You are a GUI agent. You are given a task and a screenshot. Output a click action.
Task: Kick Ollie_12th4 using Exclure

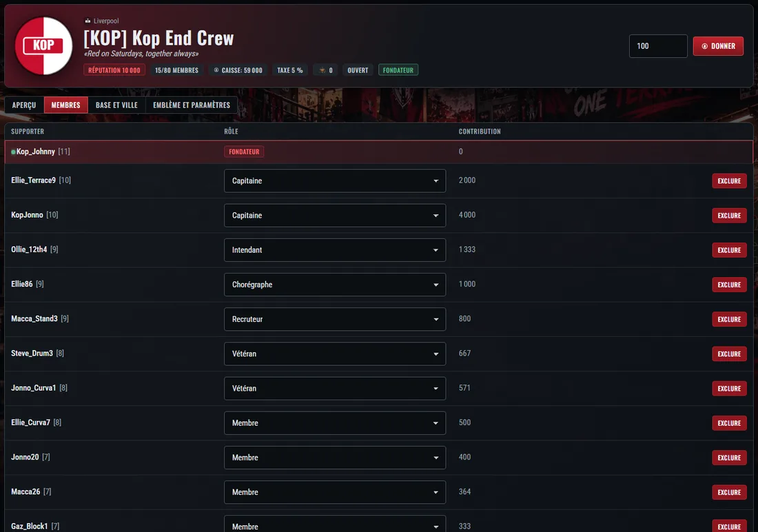pos(729,250)
